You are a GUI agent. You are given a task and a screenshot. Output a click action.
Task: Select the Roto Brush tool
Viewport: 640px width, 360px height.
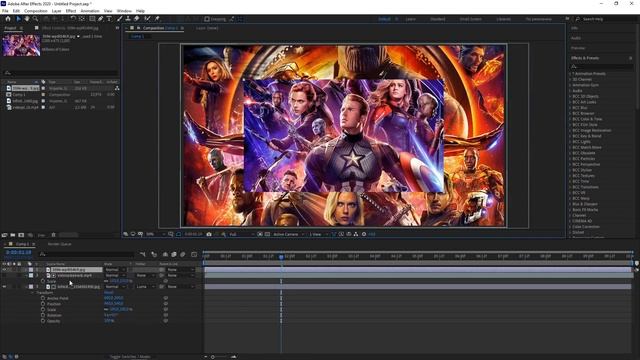(147, 19)
